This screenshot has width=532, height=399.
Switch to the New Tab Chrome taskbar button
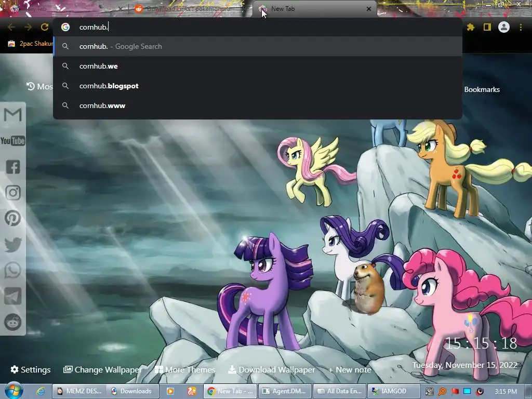point(230,391)
